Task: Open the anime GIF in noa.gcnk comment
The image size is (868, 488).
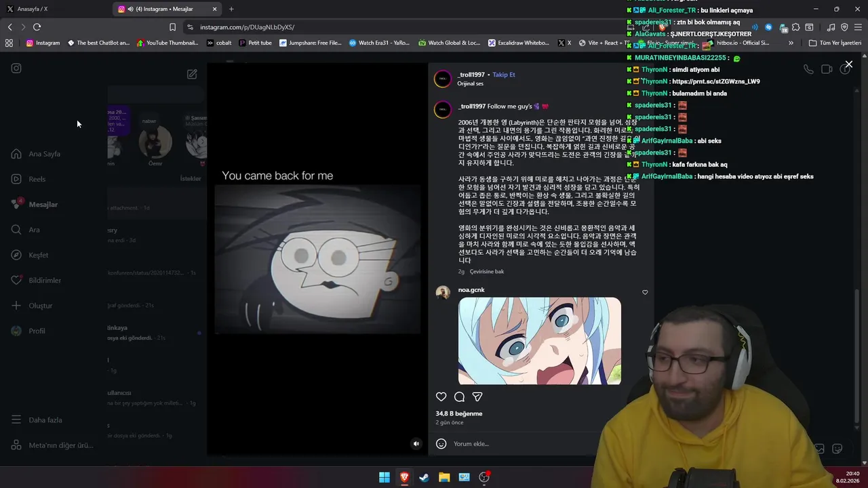Action: pos(540,341)
